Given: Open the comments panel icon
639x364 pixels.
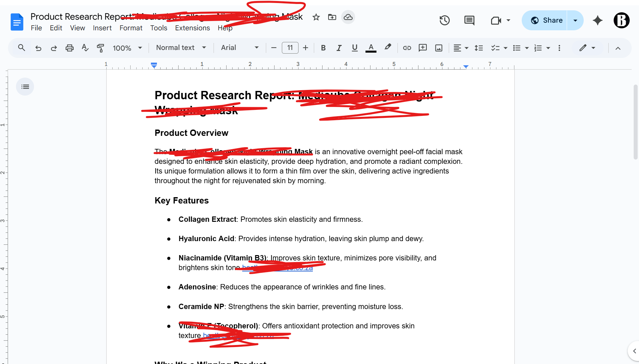Looking at the screenshot, I should (469, 20).
